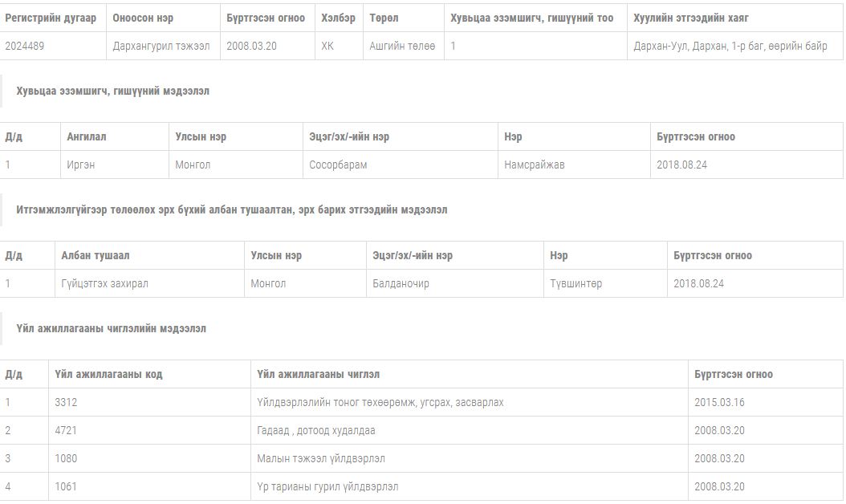Image resolution: width=846 pixels, height=504 pixels.
Task: Click 'Хувьцаа эзэмшигч, гишүүний тоо' header
Action: point(532,18)
